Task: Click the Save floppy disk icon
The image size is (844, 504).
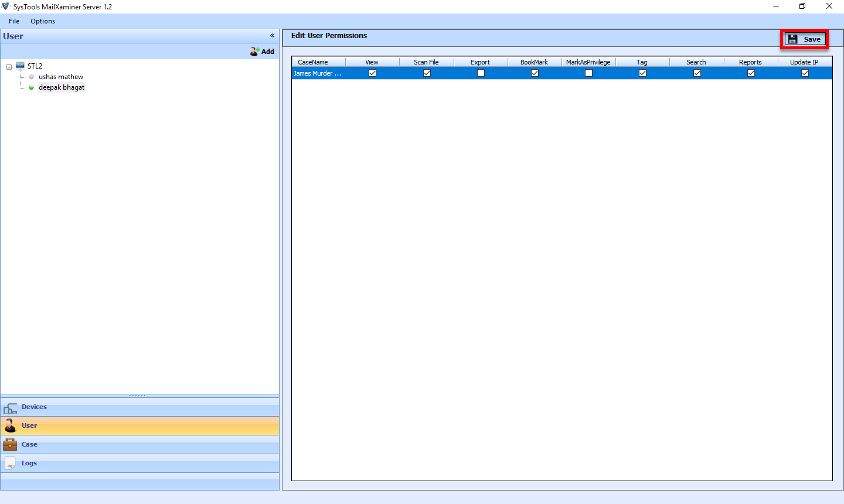Action: pos(793,39)
